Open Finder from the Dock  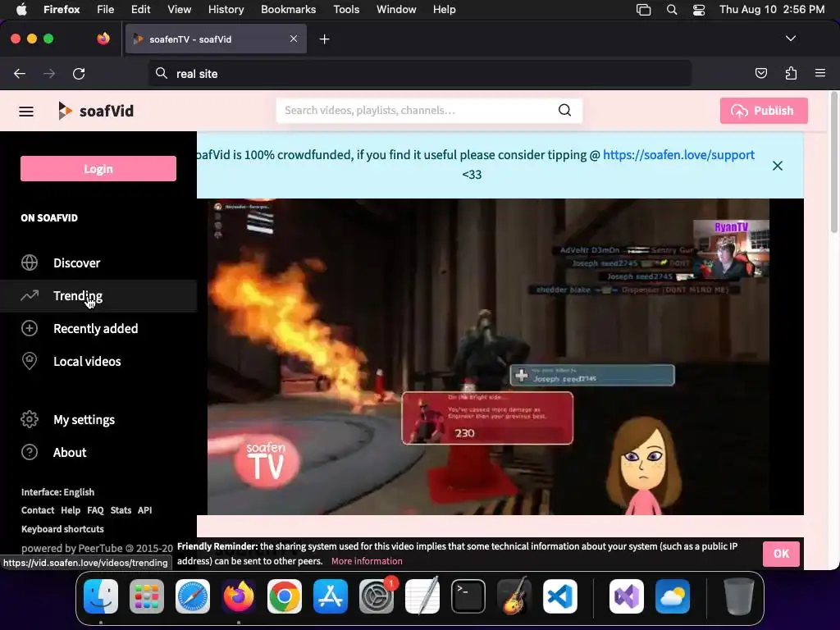coord(101,596)
